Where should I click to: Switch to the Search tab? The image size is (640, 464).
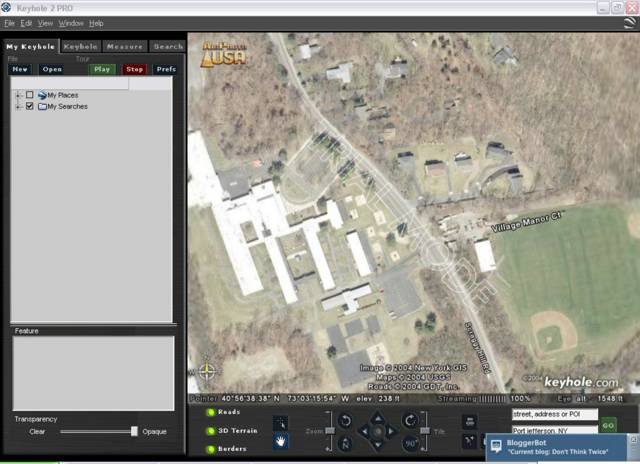click(x=168, y=47)
